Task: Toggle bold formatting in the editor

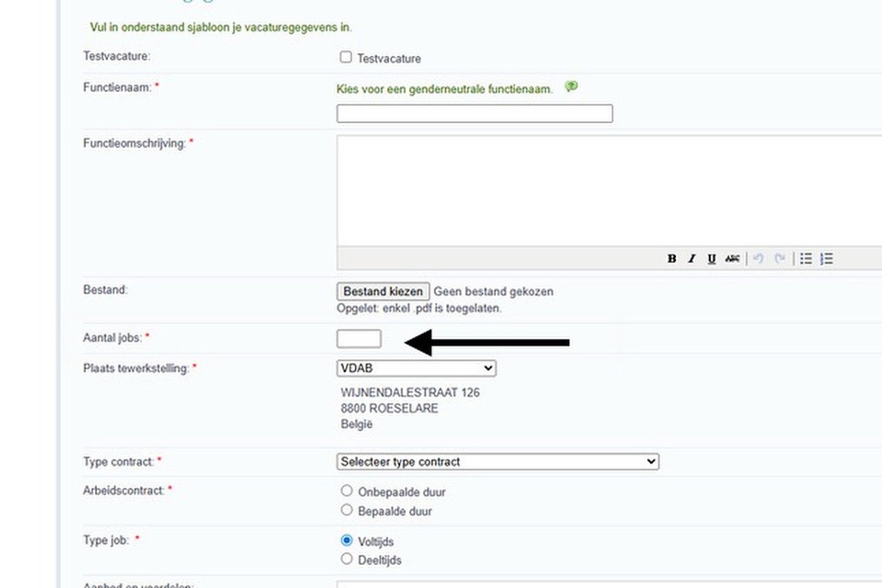Action: pos(671,259)
